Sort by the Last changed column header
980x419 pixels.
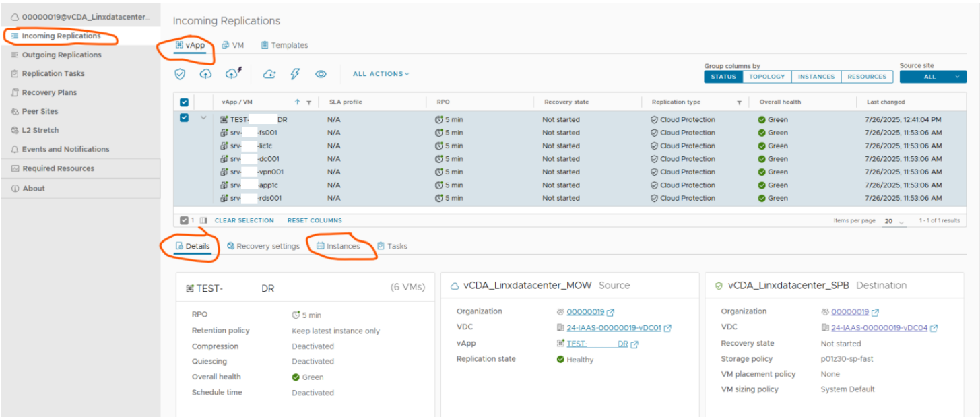point(886,102)
